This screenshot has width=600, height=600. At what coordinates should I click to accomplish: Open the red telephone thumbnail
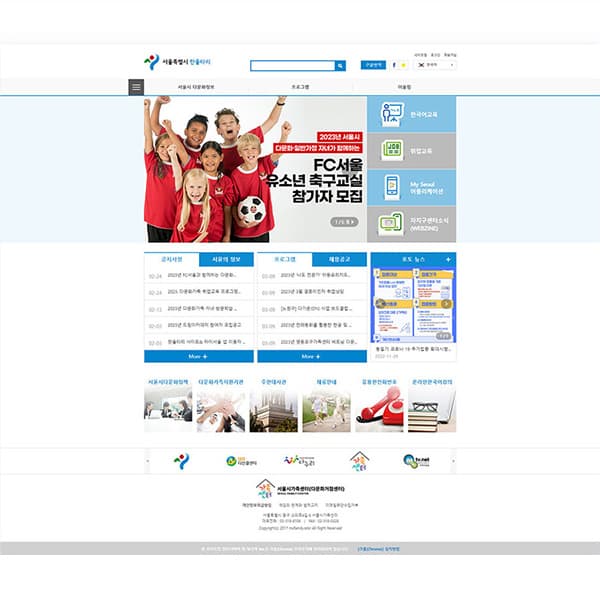point(379,409)
